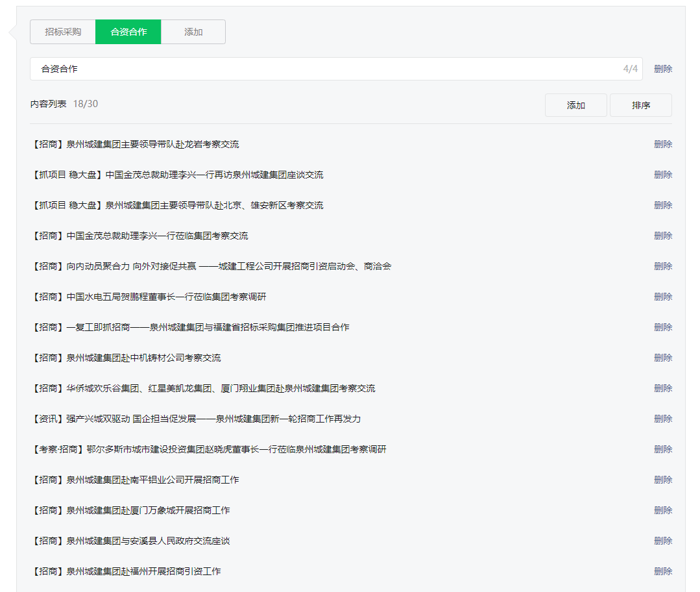700x592 pixels.
Task: Open 强产兴城双驱动 资讯 article
Action: point(196,419)
